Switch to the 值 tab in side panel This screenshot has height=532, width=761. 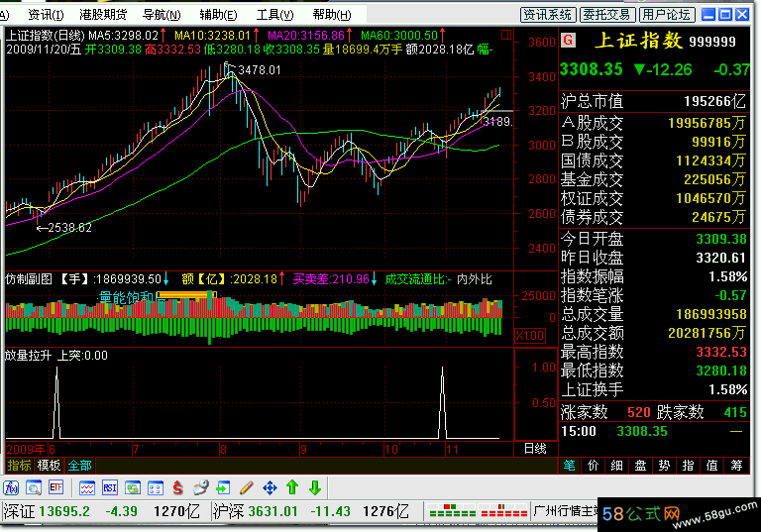pos(712,466)
